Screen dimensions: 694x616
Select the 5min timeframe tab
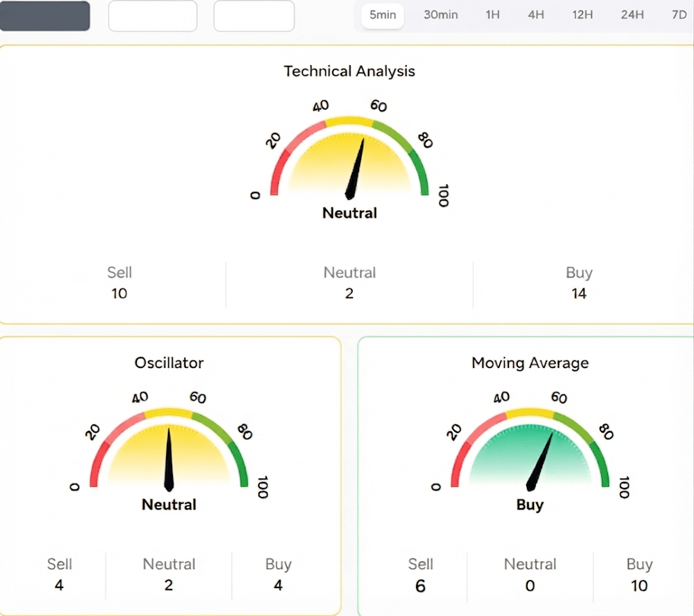coord(382,16)
